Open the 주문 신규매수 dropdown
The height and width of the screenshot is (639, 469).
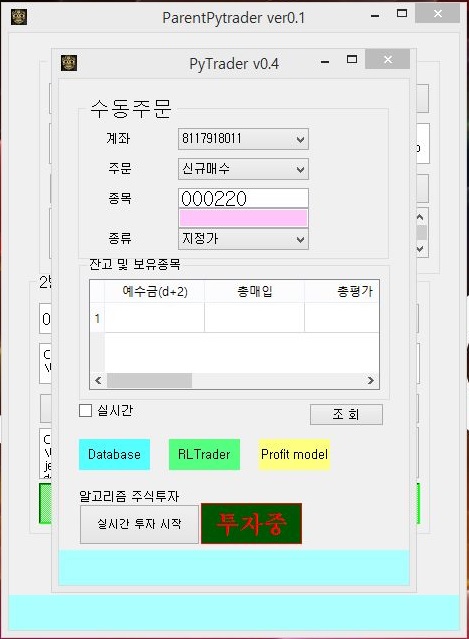pyautogui.click(x=243, y=169)
